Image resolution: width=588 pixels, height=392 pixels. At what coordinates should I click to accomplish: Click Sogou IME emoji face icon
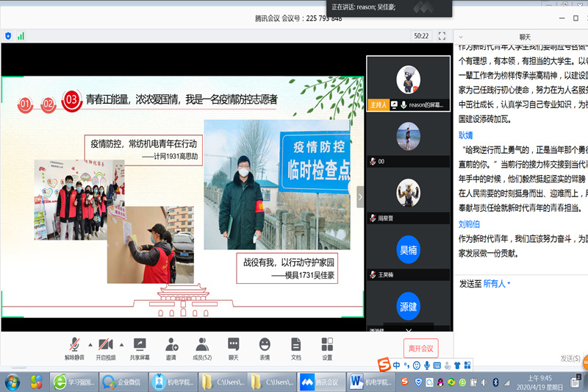click(417, 365)
